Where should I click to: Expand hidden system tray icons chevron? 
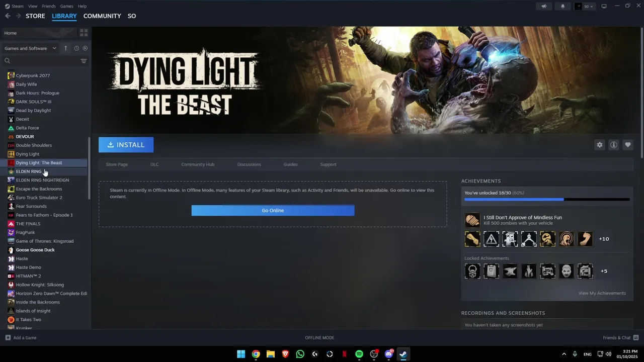[x=564, y=354]
